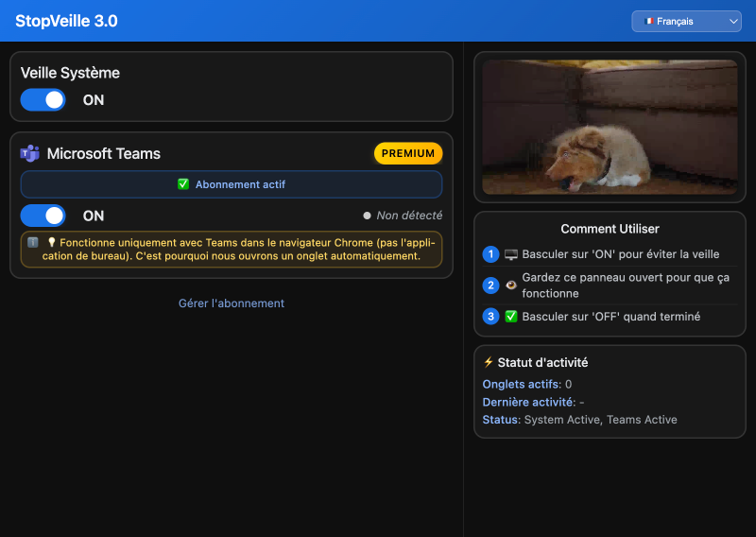
Task: Toggle the Microsoft Teams switch off
Action: pyautogui.click(x=43, y=216)
